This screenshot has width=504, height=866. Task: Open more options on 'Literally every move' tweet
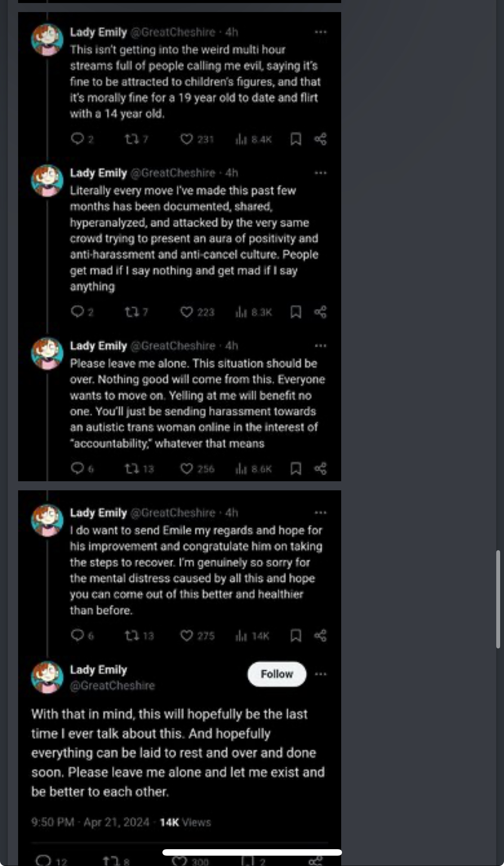[x=320, y=173]
